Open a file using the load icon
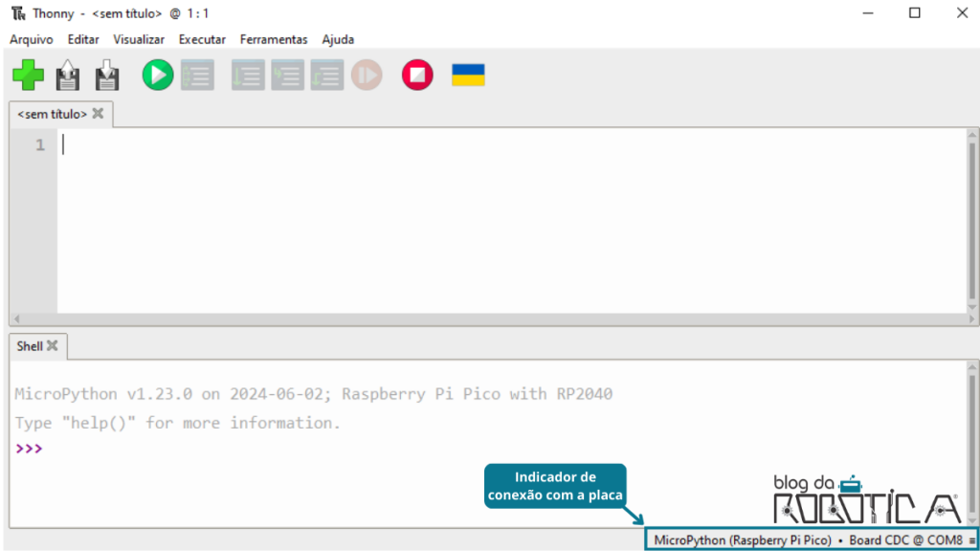The image size is (980, 551). click(67, 75)
